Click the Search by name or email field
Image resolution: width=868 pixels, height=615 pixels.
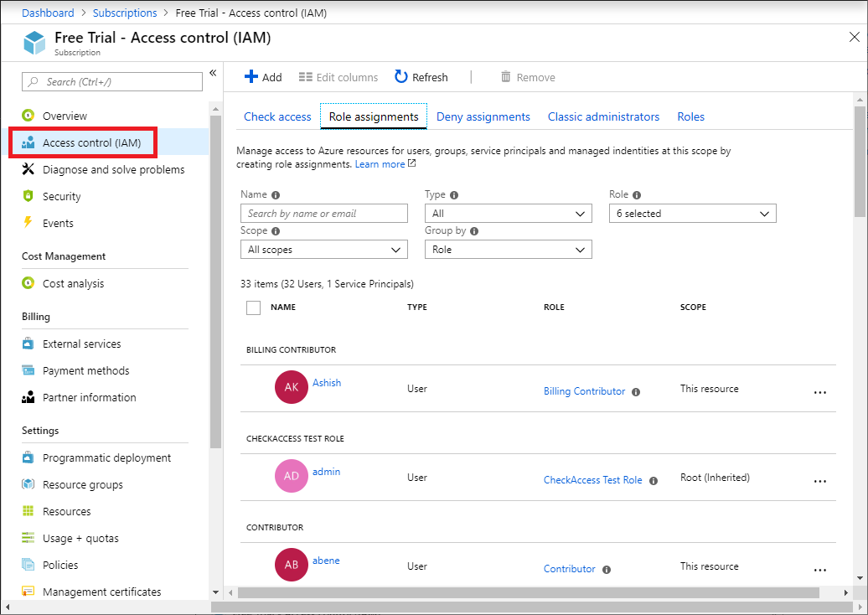[324, 213]
